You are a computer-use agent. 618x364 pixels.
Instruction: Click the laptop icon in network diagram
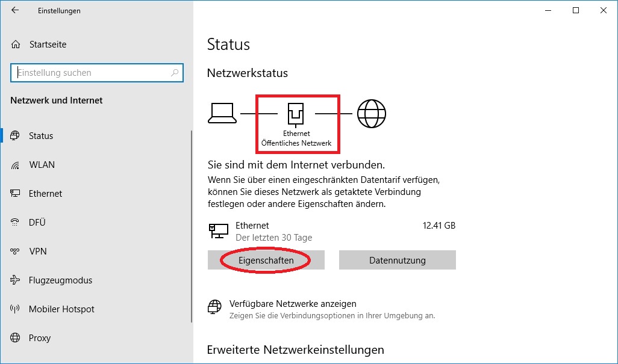click(222, 113)
